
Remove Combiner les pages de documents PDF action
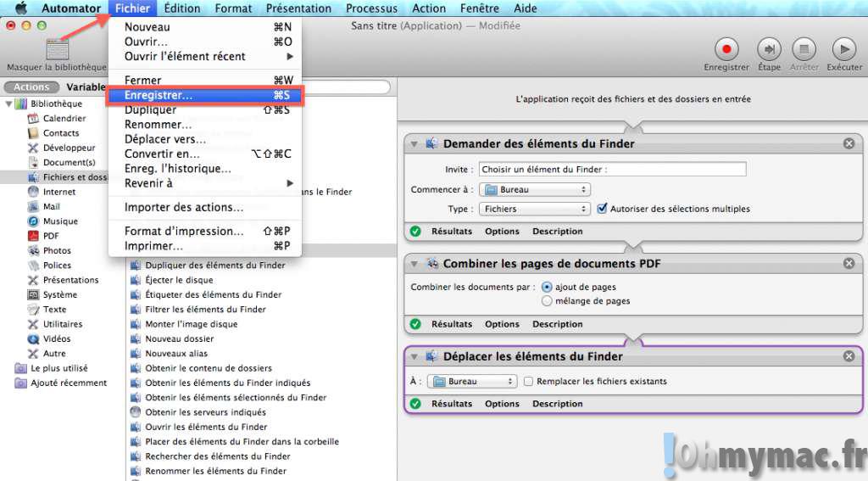pos(849,263)
